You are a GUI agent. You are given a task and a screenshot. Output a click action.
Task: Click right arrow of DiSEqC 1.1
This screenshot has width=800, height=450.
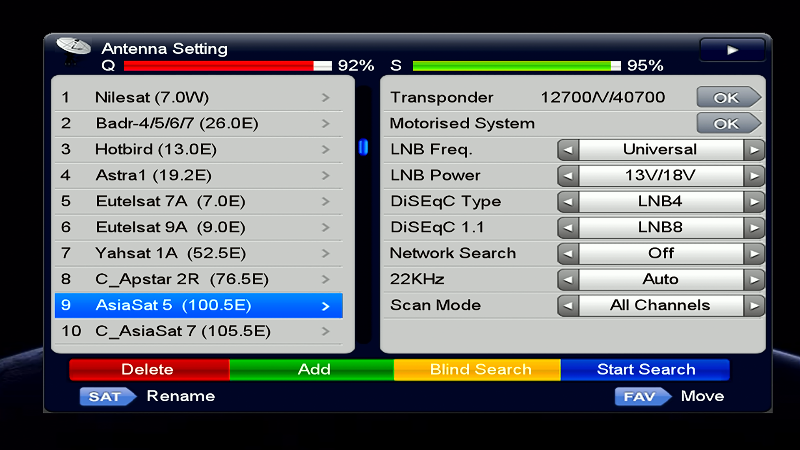(754, 228)
